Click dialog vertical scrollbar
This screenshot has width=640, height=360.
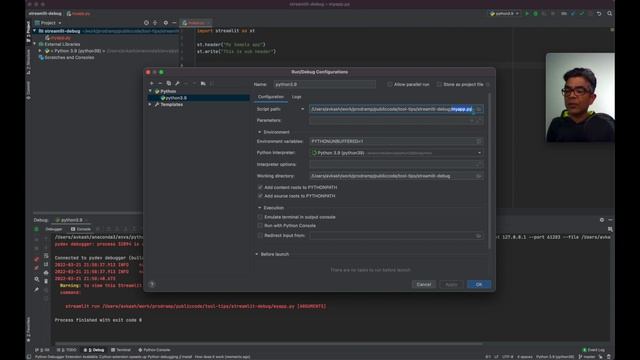(489, 171)
